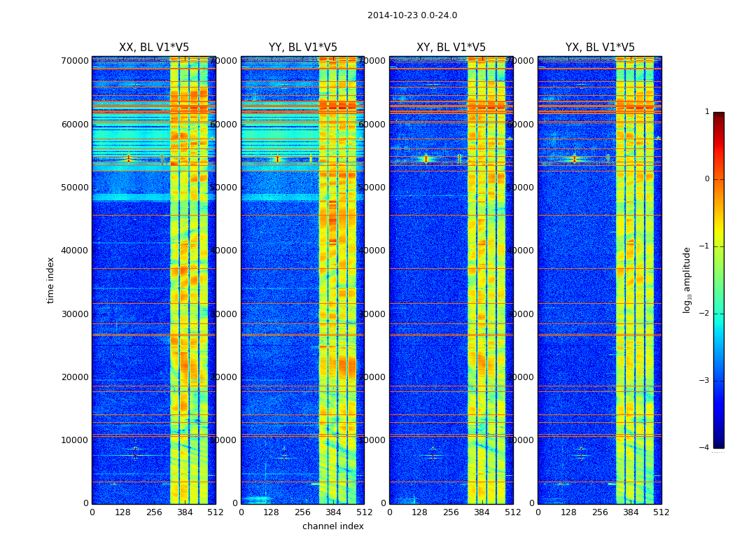This screenshot has width=735, height=560.
Task: Click the time index y-axis label
Action: (50, 280)
